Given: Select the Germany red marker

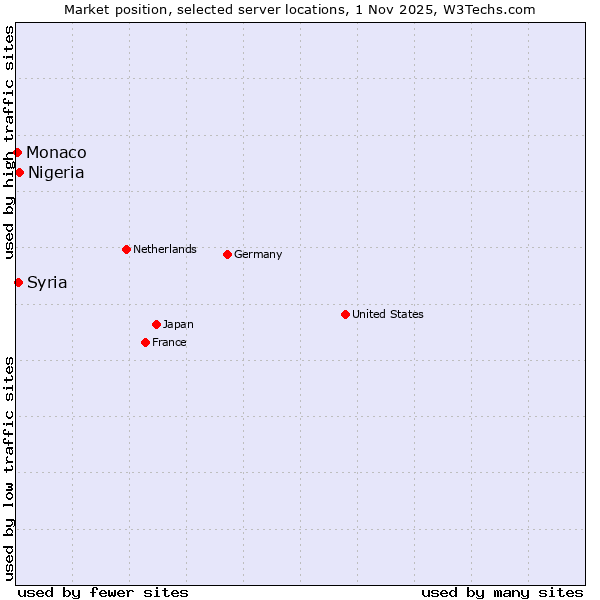Looking at the screenshot, I should click(227, 254).
